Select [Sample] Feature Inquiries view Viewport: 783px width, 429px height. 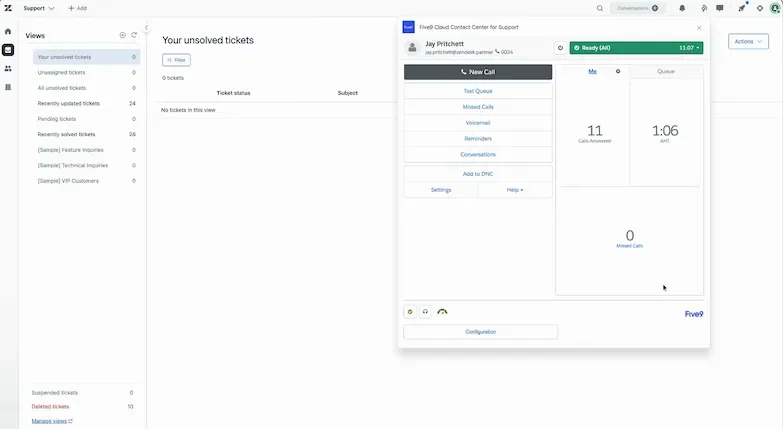[x=86, y=150]
